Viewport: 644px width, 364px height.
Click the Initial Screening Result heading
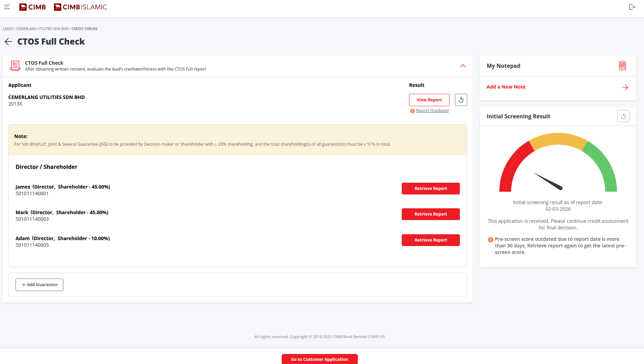coord(518,116)
